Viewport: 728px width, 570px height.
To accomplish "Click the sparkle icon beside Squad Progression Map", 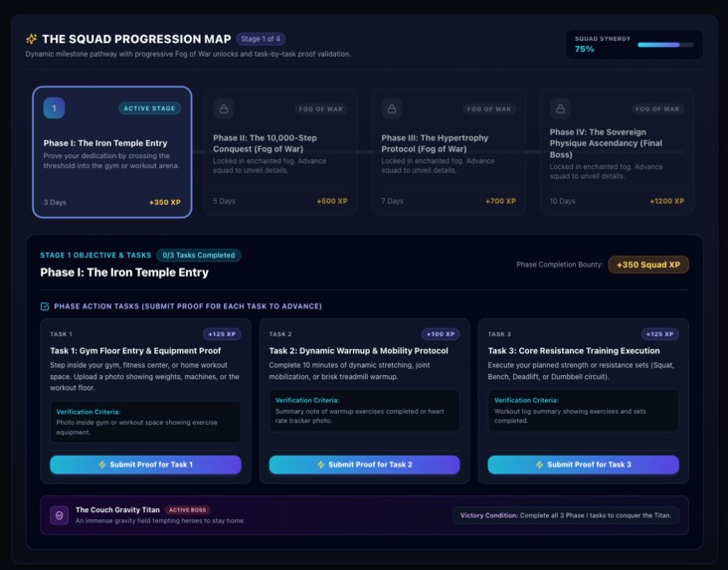I will tap(31, 39).
